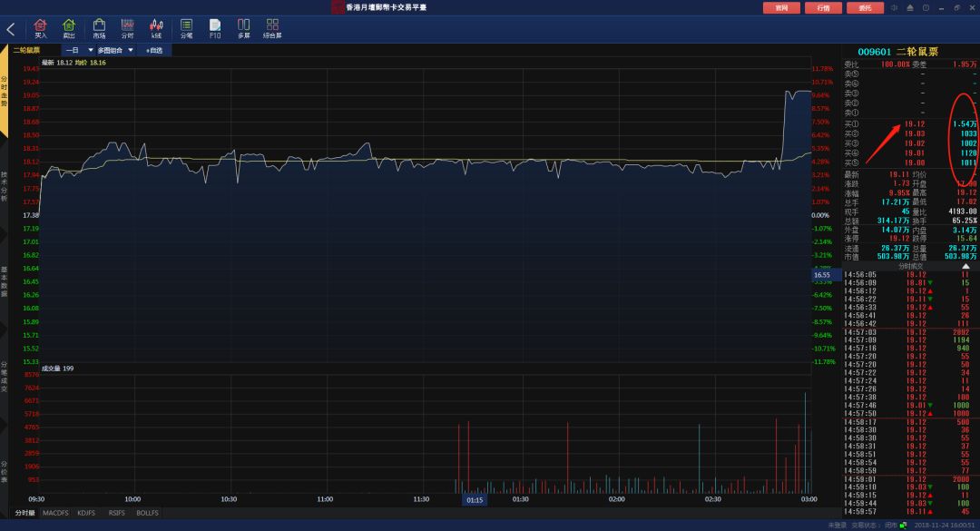Click the 009601 stock code header
This screenshot has width=980, height=531.
(874, 52)
